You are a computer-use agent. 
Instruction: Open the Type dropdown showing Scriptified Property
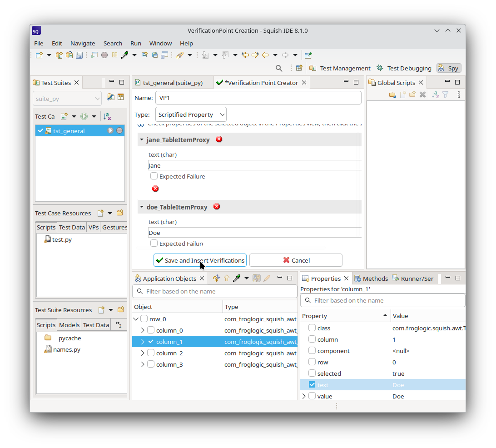coord(191,114)
